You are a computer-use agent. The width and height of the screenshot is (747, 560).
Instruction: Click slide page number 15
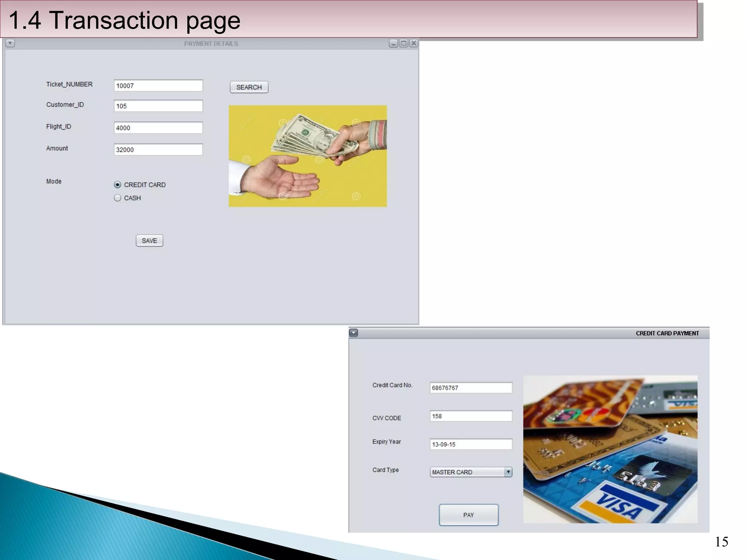pos(721,542)
